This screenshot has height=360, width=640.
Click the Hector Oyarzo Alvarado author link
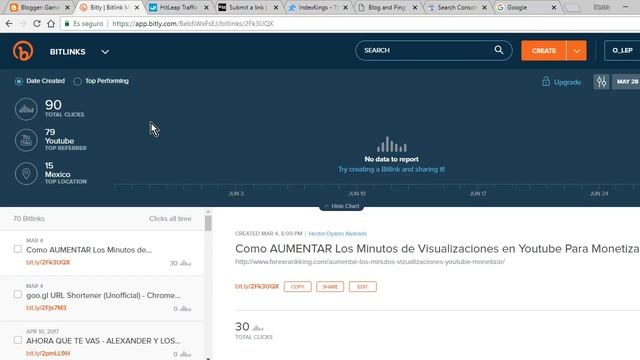point(338,233)
